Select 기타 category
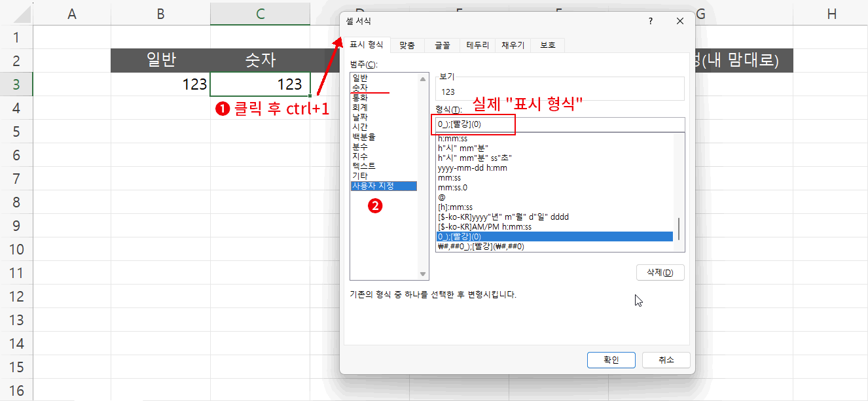This screenshot has width=868, height=401. 384,176
